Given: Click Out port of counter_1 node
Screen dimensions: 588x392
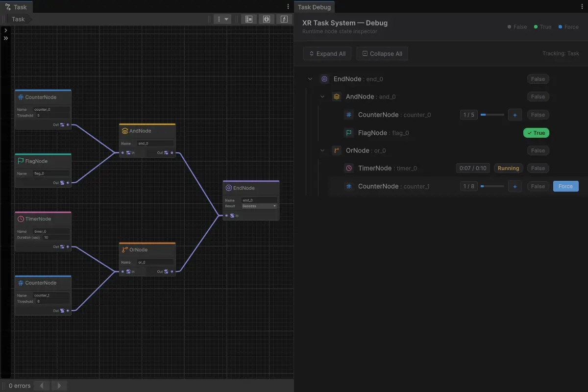Looking at the screenshot, I should coord(68,310).
